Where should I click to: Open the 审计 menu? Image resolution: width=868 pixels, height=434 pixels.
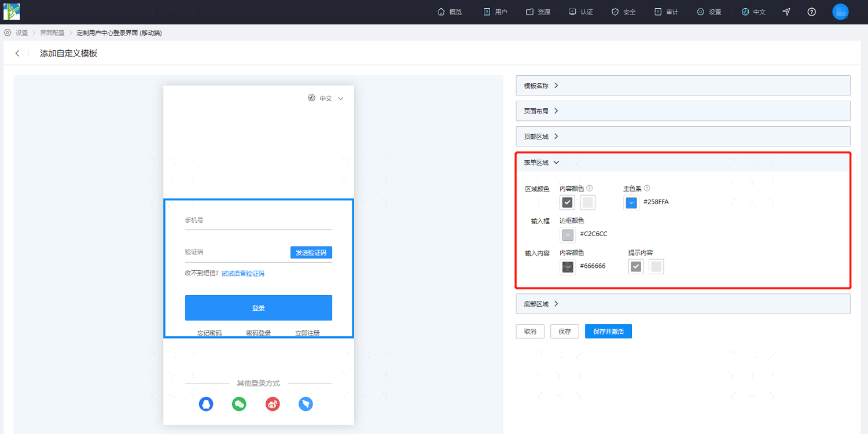(667, 12)
